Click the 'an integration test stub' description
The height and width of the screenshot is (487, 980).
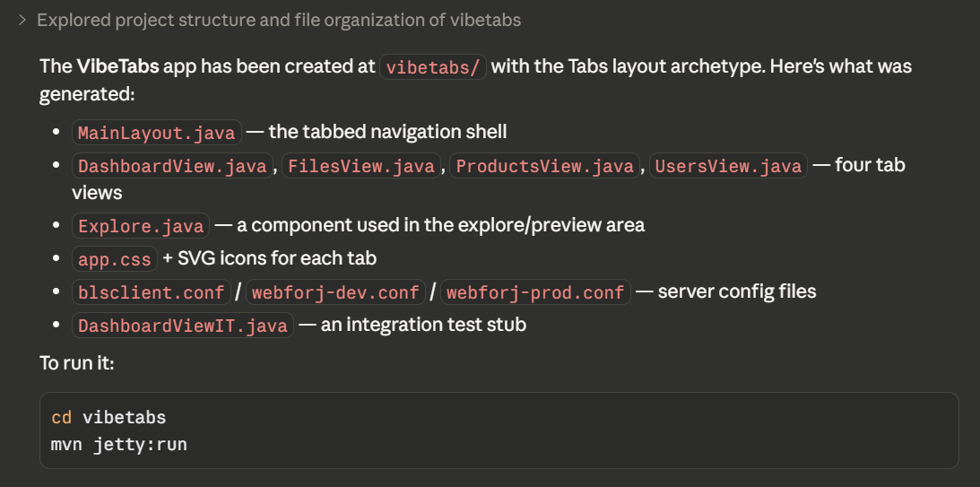(x=423, y=325)
